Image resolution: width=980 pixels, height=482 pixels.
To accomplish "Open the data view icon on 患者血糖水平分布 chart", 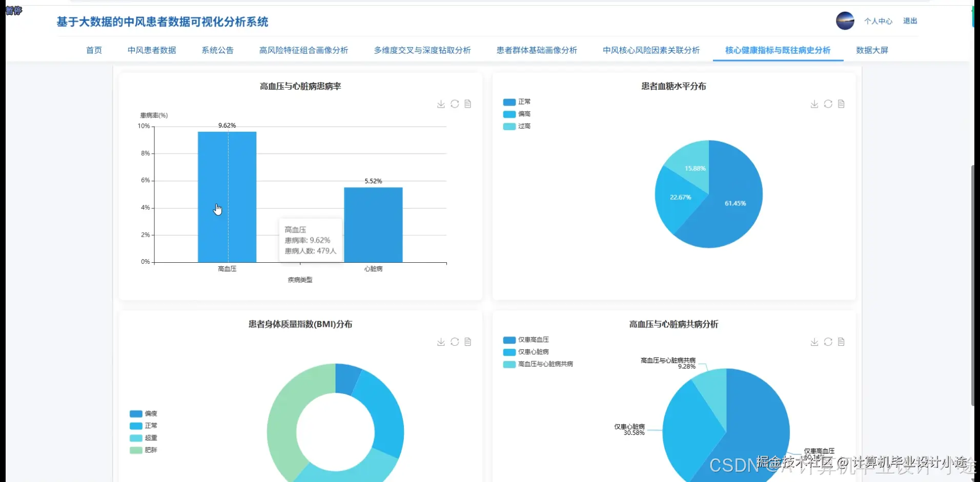I will pos(841,104).
